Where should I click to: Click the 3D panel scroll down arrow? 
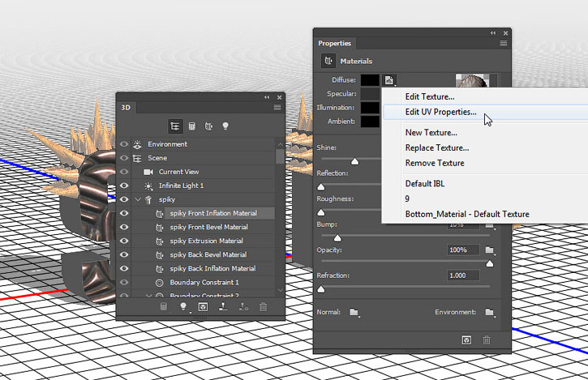tap(280, 290)
